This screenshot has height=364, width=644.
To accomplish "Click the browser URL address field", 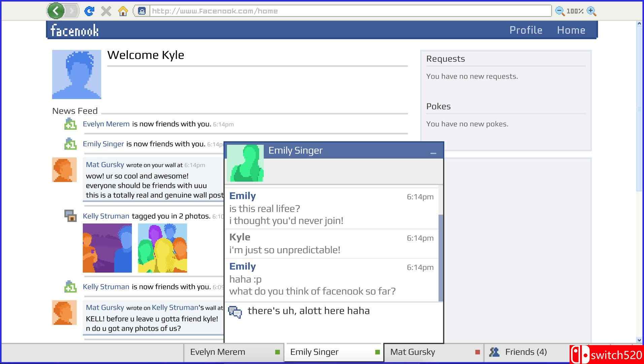I will click(x=350, y=11).
